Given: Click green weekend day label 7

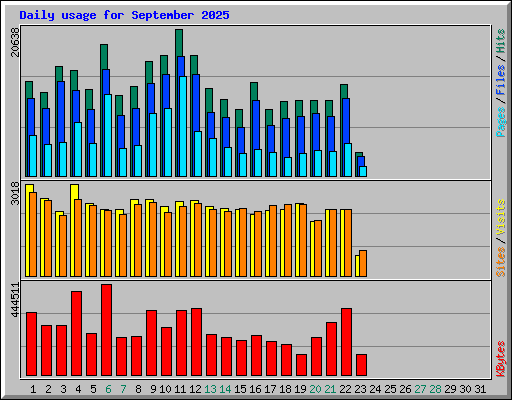Looking at the screenshot, I should pyautogui.click(x=123, y=389).
